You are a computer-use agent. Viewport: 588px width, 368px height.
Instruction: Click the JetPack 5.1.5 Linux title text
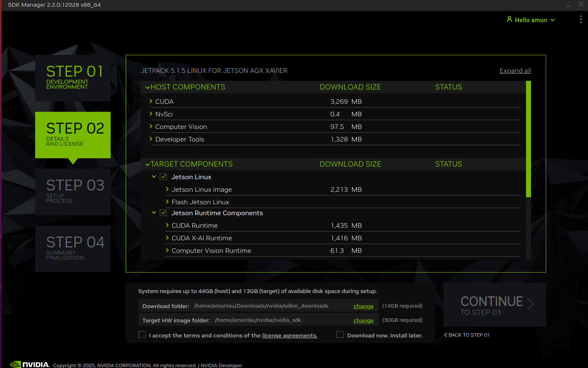(x=214, y=71)
